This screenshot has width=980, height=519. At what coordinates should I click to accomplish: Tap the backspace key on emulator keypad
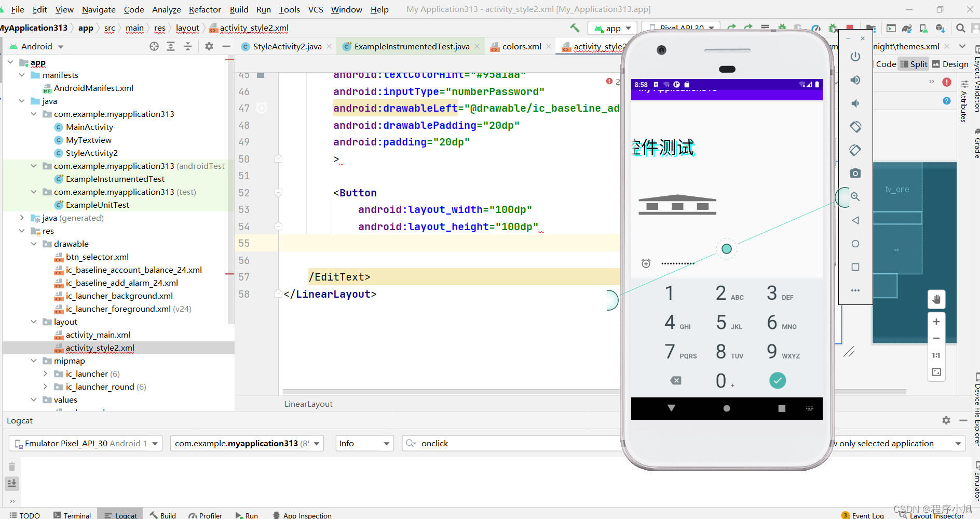coord(676,381)
